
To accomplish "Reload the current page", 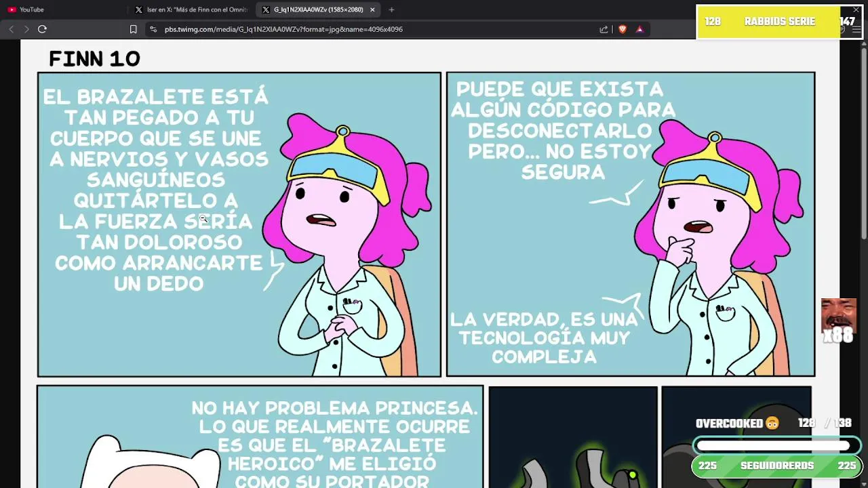I will tap(42, 29).
